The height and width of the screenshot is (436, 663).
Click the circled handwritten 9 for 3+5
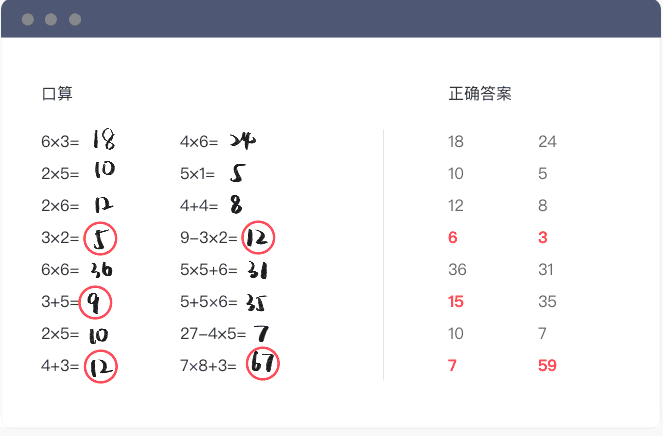click(95, 302)
